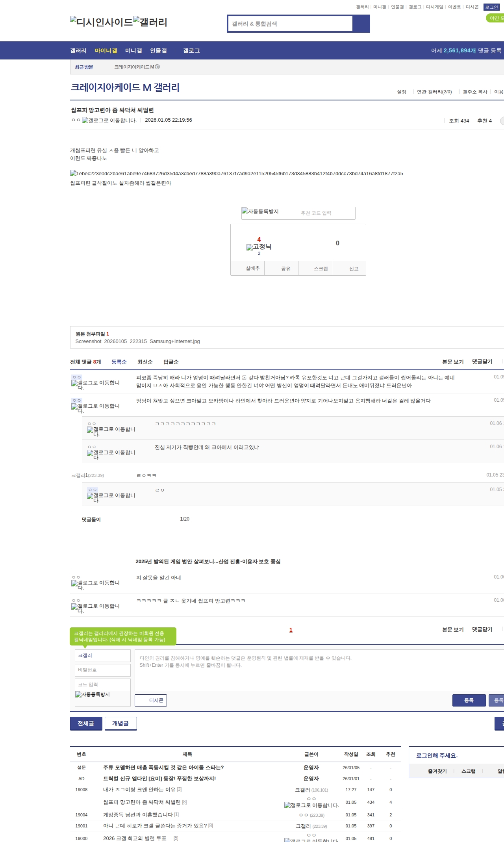Image resolution: width=504 pixels, height=842 pixels.
Task: Click 갤주소 복사 link
Action: (x=475, y=92)
